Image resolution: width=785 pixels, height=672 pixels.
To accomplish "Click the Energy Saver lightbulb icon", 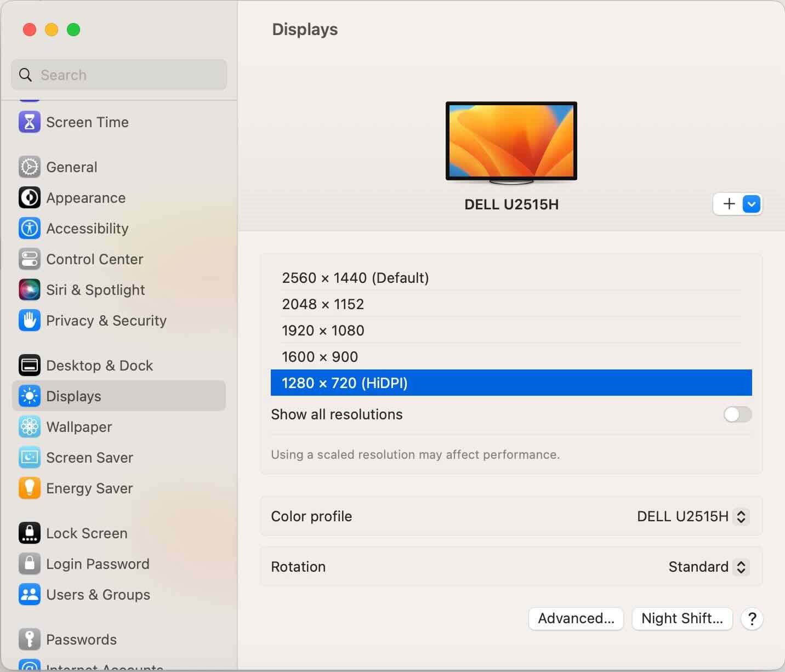I will pyautogui.click(x=29, y=488).
